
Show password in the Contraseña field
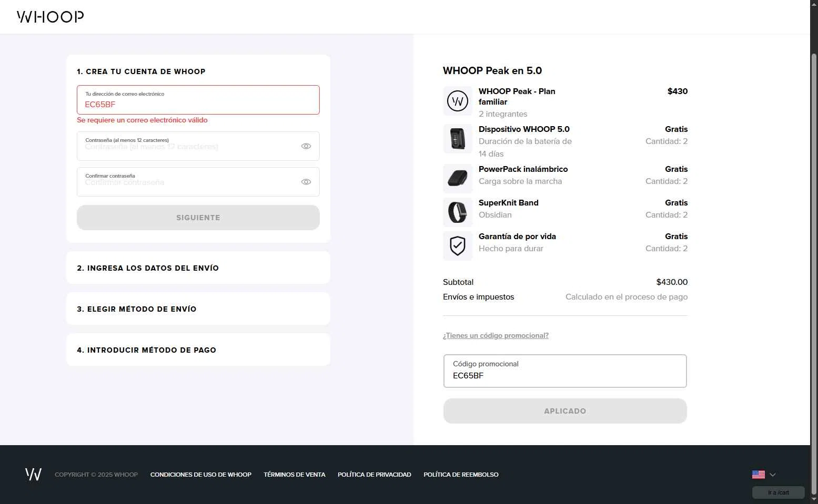[306, 146]
